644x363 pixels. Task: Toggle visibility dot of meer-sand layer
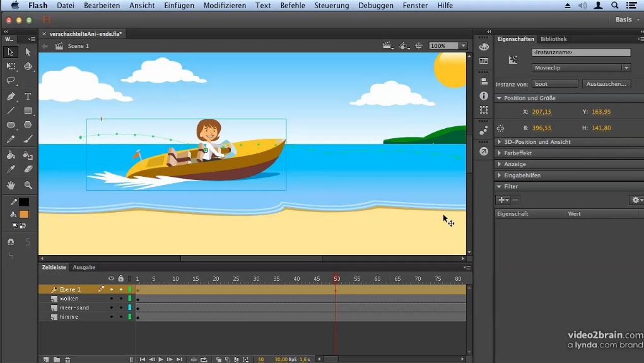tap(111, 307)
